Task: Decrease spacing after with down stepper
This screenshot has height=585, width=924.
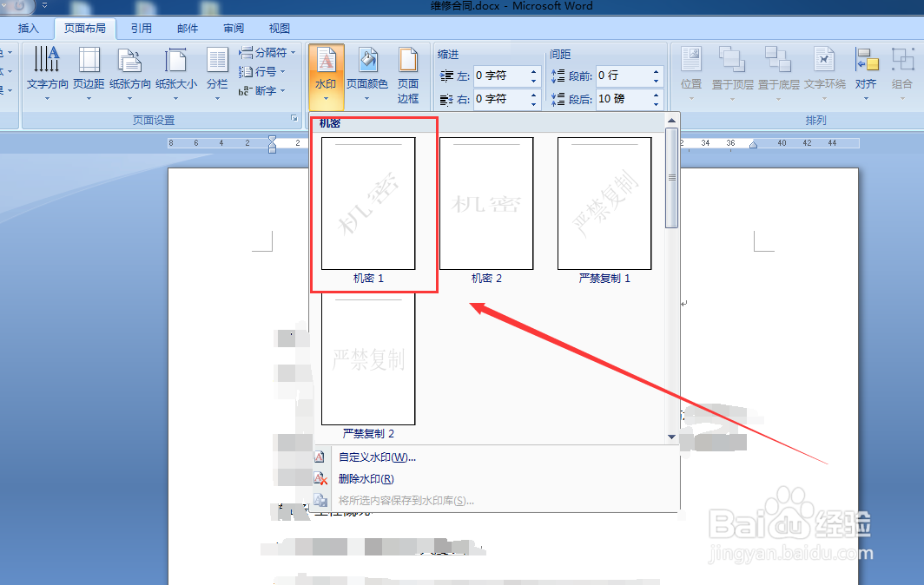Action: pos(657,103)
